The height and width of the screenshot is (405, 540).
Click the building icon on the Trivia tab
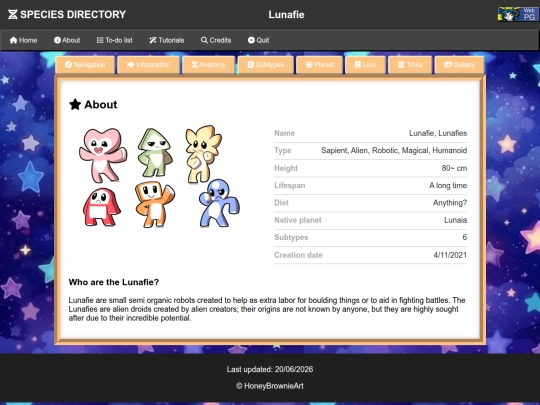pos(401,64)
